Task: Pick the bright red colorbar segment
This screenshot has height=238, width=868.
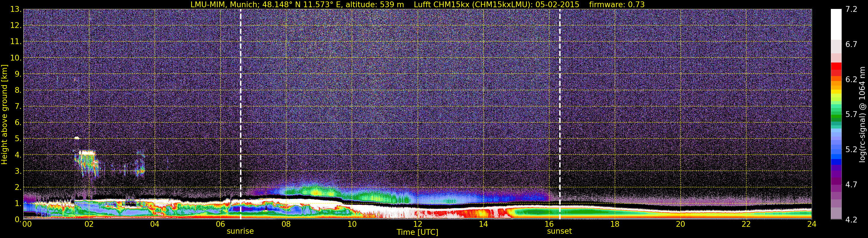Action: click(836, 66)
